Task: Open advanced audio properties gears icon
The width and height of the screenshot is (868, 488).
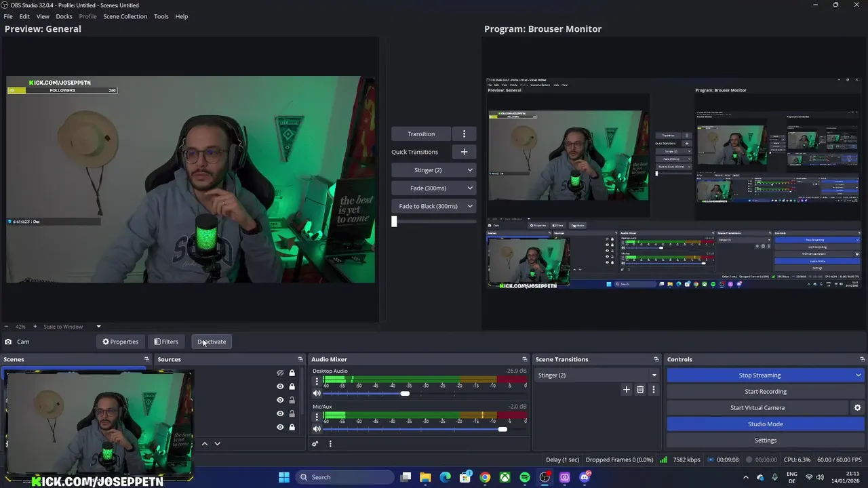Action: point(315,444)
